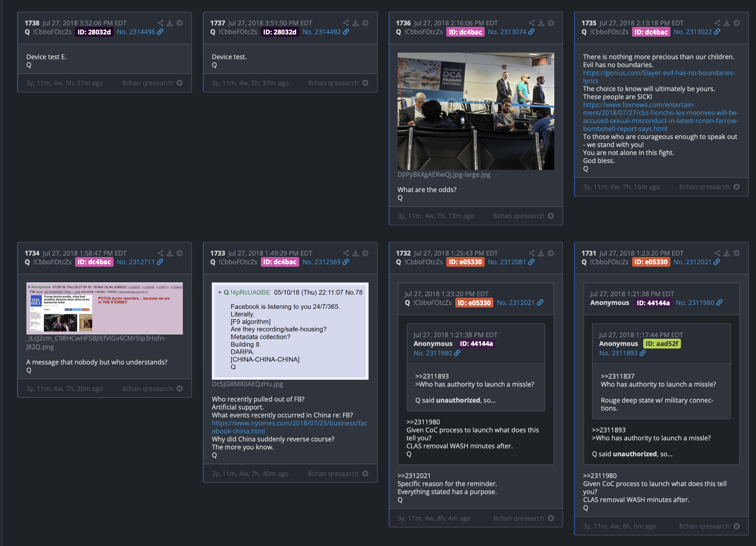
Task: Click ID: 28032d badge on post 1738
Action: pyautogui.click(x=94, y=32)
